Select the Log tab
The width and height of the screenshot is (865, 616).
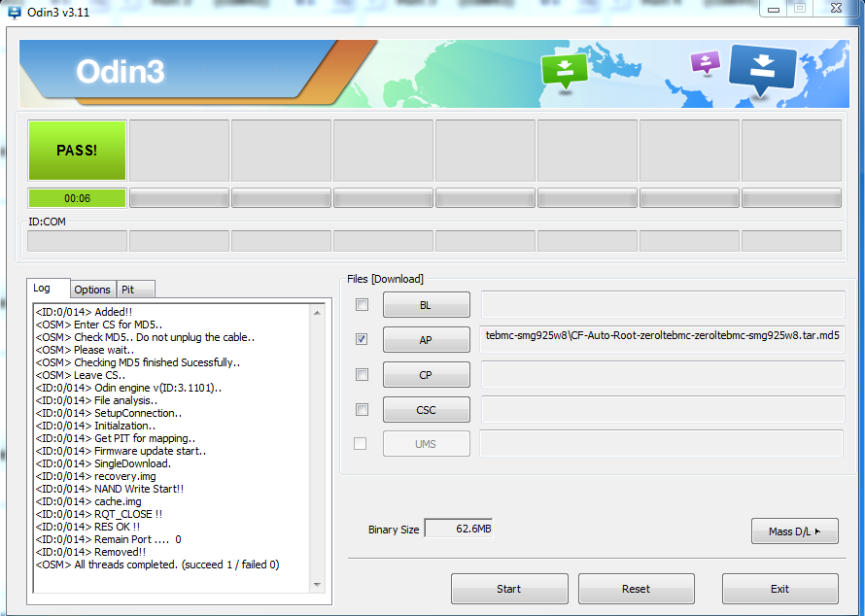(x=42, y=289)
